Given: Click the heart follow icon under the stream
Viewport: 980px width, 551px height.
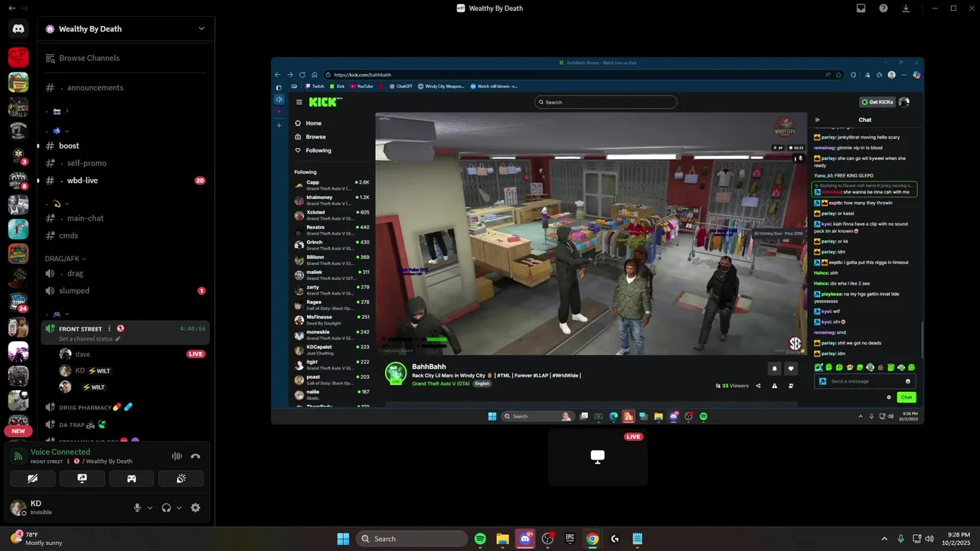Looking at the screenshot, I should coord(791,368).
